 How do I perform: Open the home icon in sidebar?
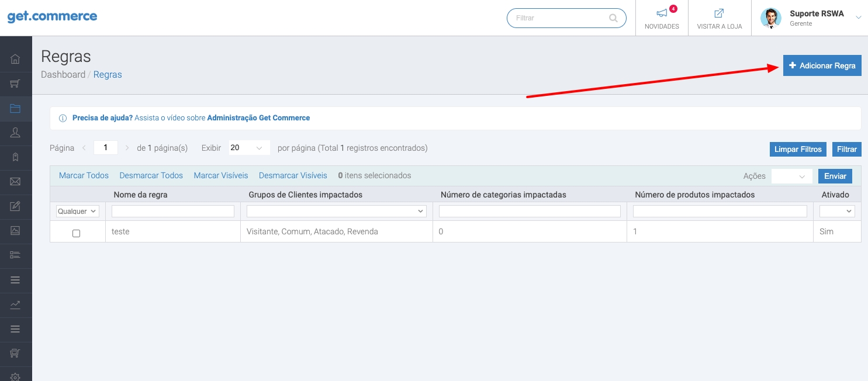pyautogui.click(x=15, y=59)
